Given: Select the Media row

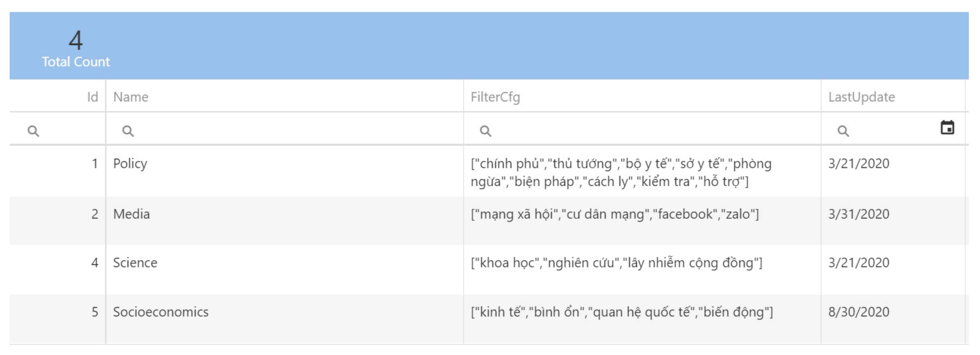Looking at the screenshot, I should click(488, 221).
